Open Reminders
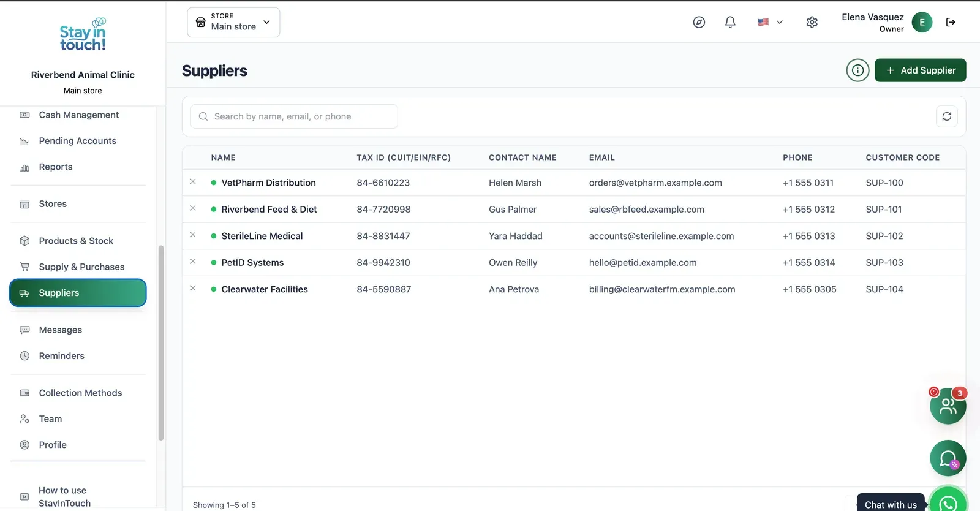The image size is (980, 511). tap(78, 356)
